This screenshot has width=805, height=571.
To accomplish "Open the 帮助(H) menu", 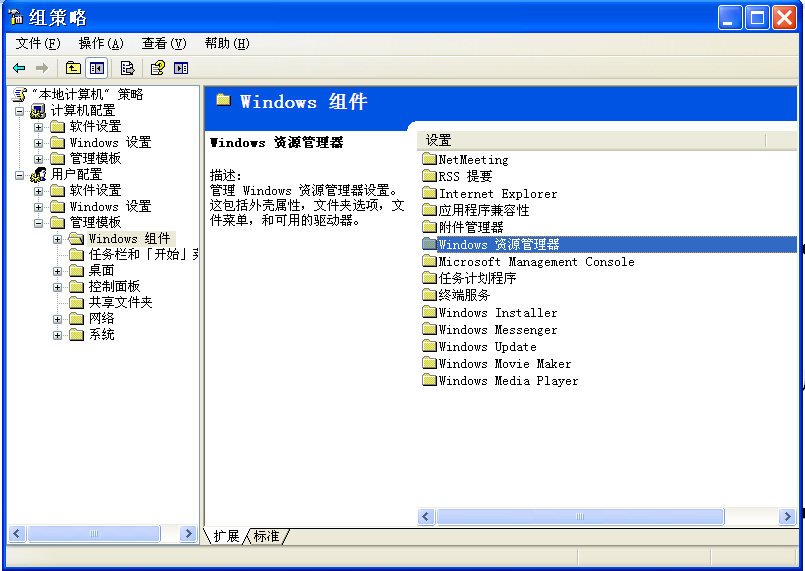I will pyautogui.click(x=227, y=44).
